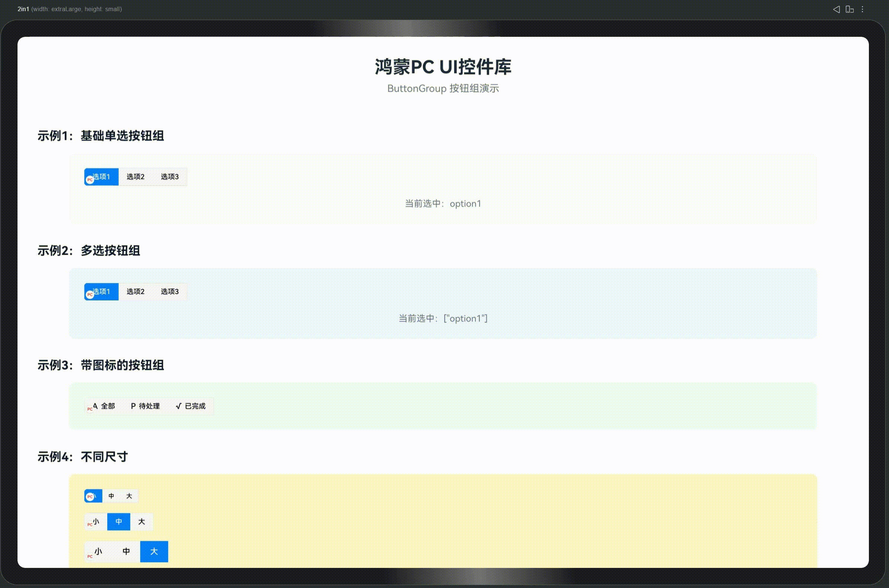Select 选项2 in the single-select button group
Viewport: 889px width, 588px height.
[x=135, y=177]
